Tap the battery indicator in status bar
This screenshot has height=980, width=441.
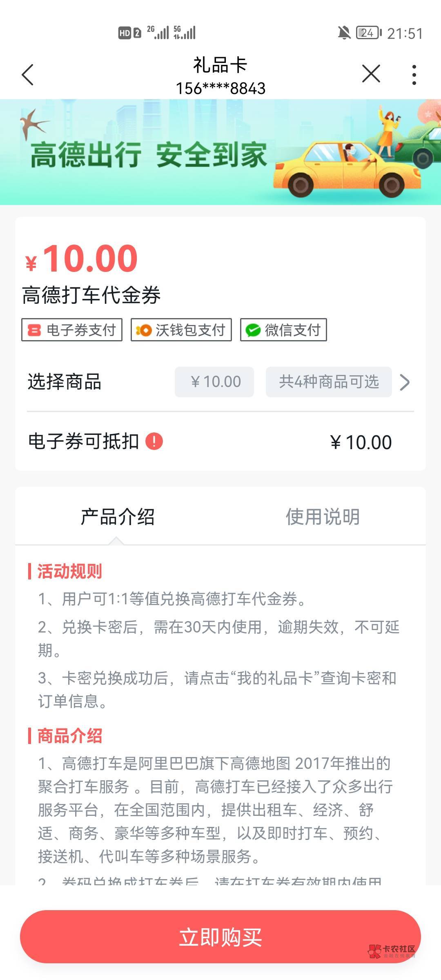[x=368, y=33]
